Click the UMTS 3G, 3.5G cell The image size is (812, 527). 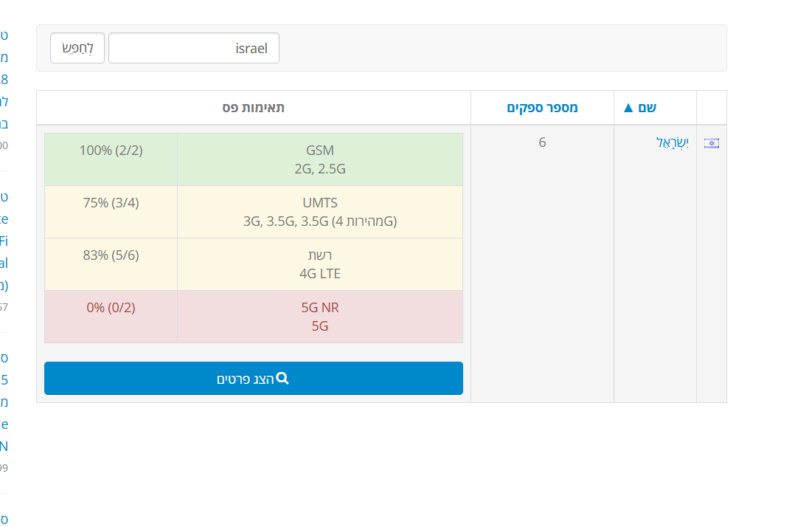pyautogui.click(x=320, y=212)
